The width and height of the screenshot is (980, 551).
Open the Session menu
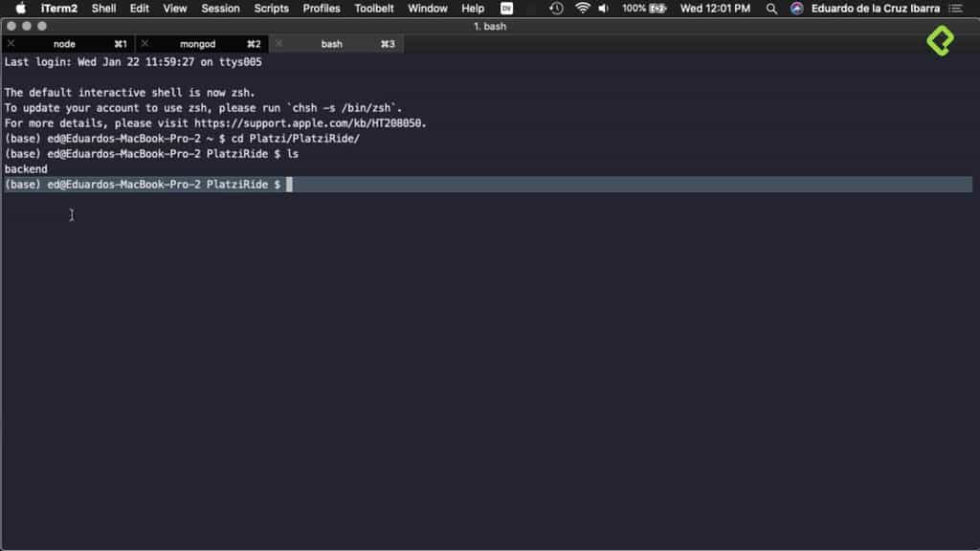point(220,10)
